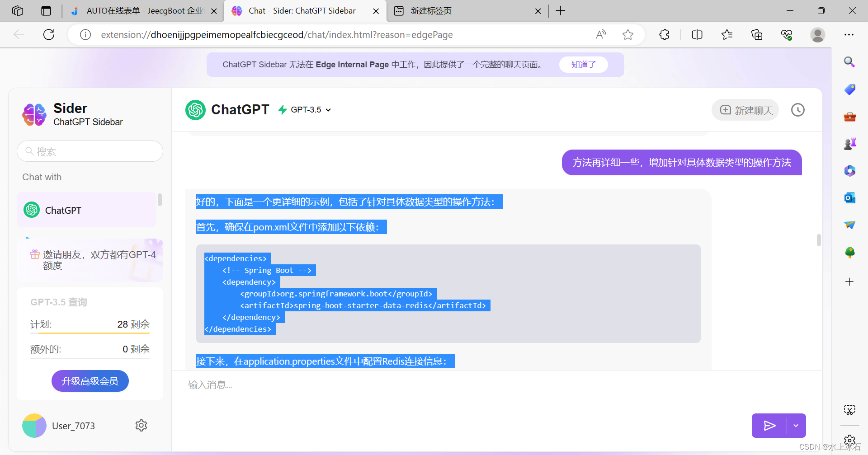This screenshot has height=455, width=868.
Task: Open a new browser tab
Action: 561,11
